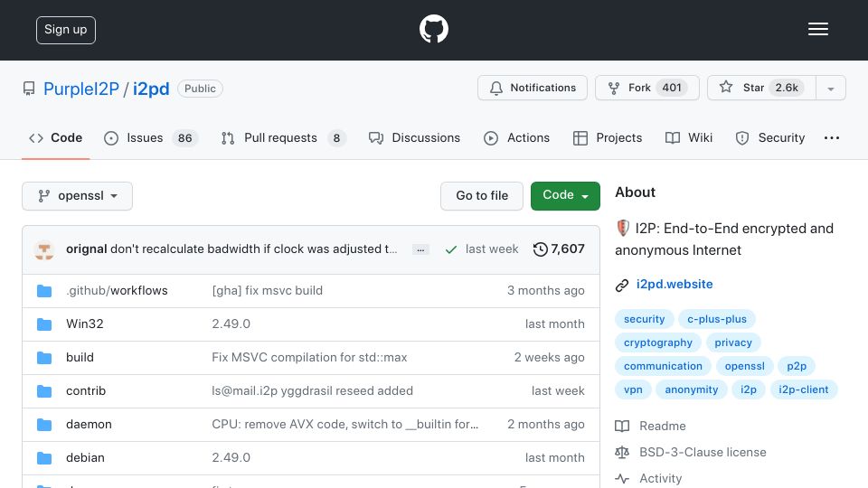Click the security topic tag
This screenshot has width=868, height=488.
[x=645, y=319]
